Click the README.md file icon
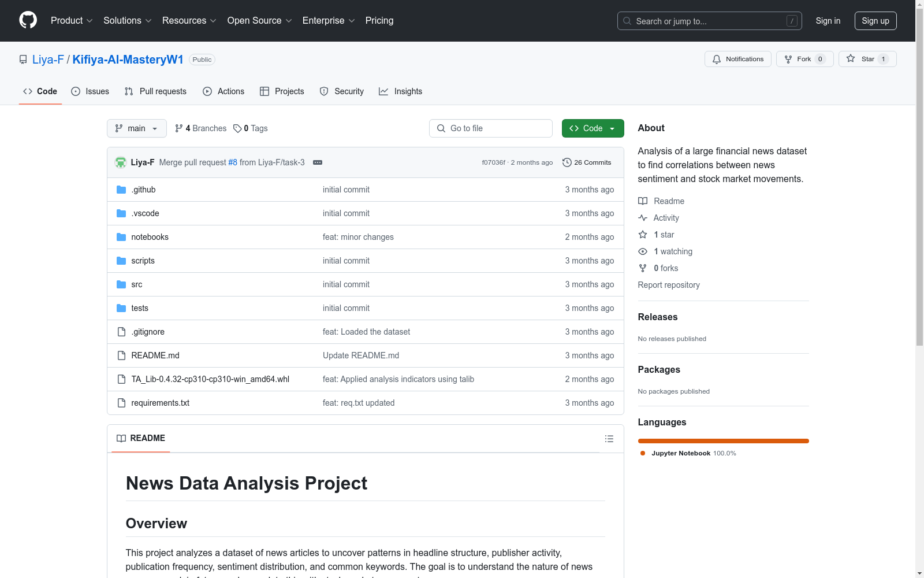 point(121,355)
